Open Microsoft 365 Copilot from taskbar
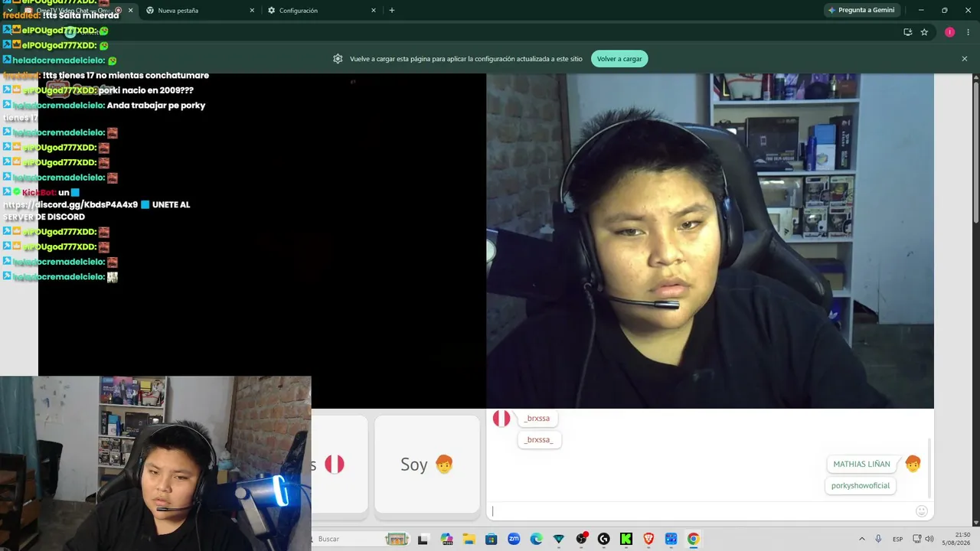The height and width of the screenshot is (551, 980). (447, 540)
